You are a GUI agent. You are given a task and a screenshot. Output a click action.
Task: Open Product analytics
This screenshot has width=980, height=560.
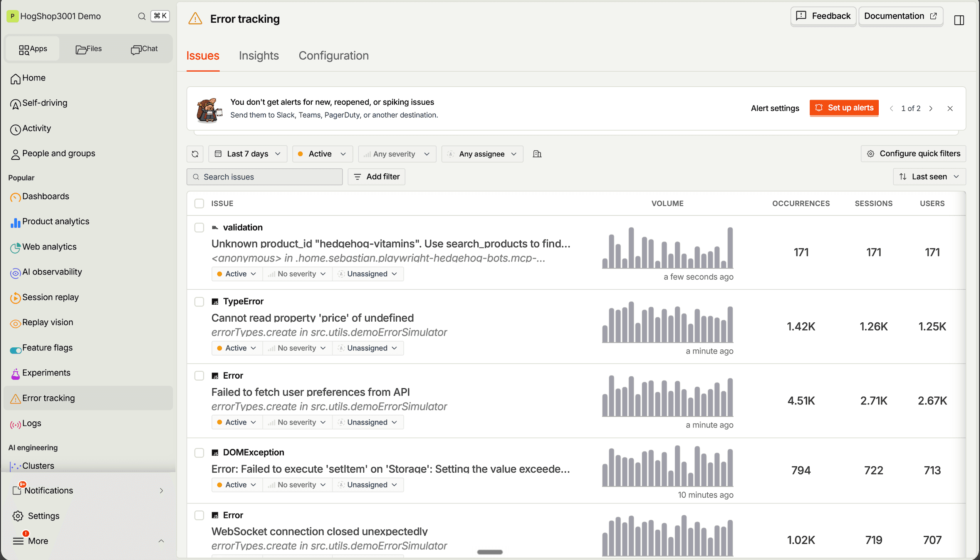click(x=88, y=222)
